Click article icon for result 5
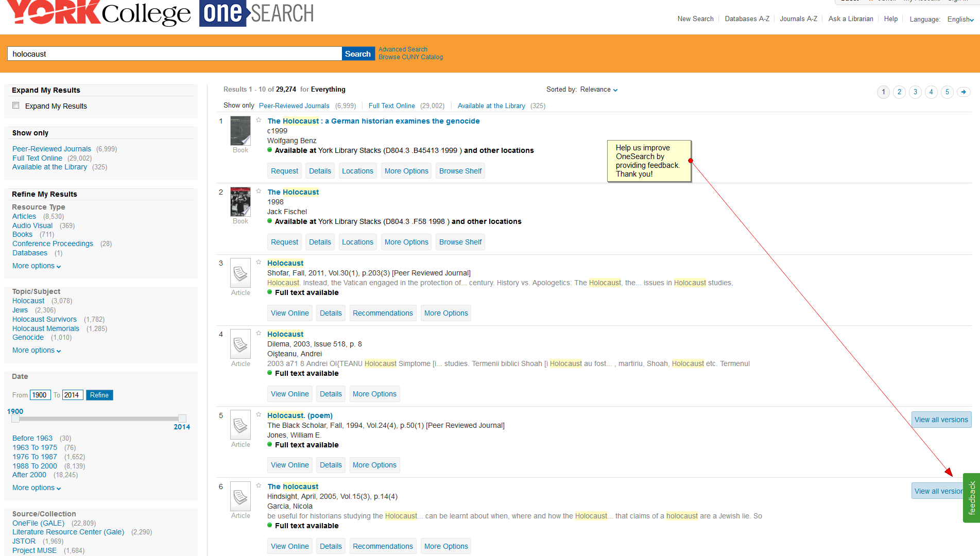 (240, 425)
